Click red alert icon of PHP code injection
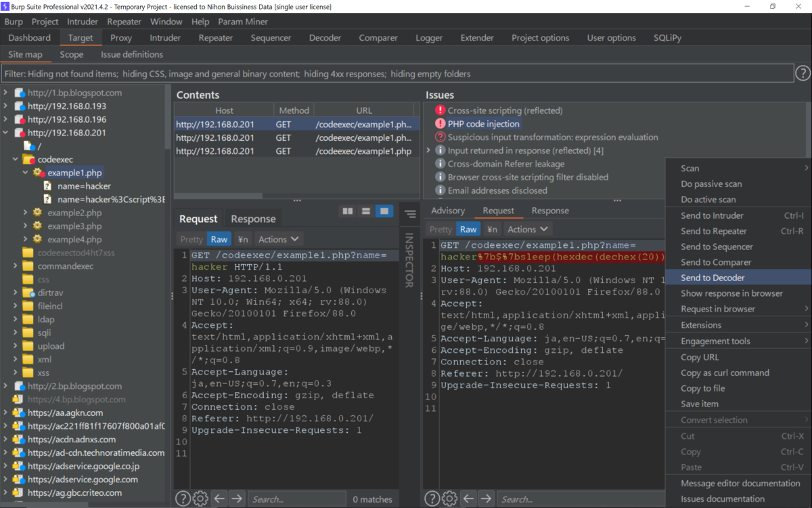The image size is (812, 508). click(440, 124)
